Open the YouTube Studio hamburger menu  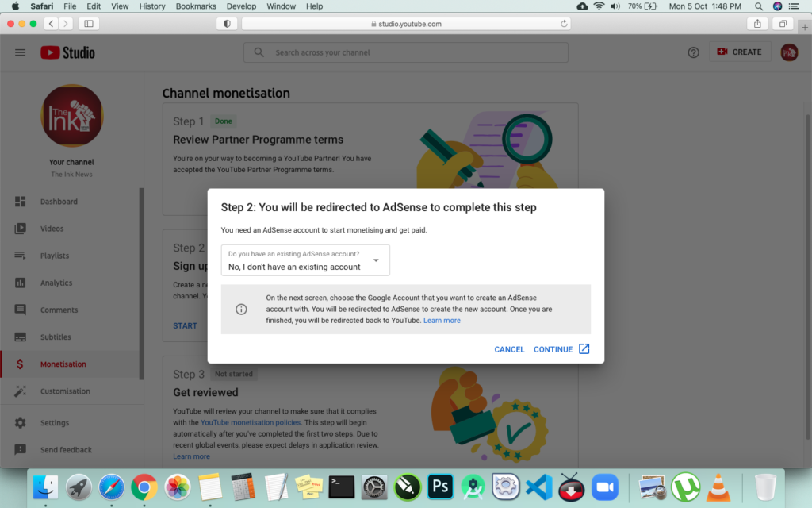[20, 52]
